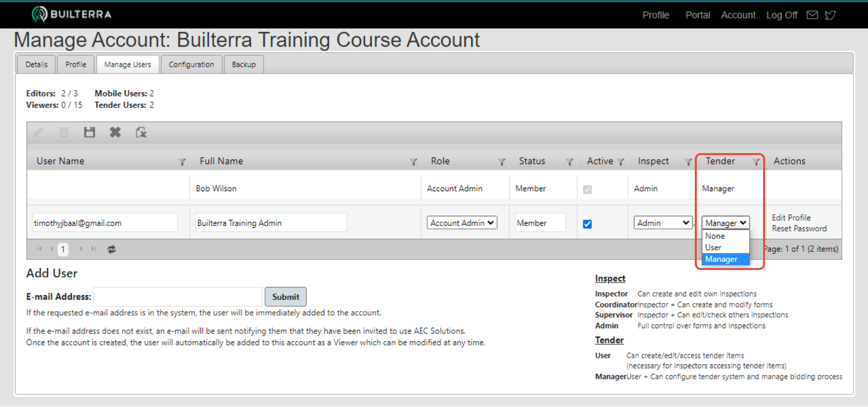Switch to the Profile tab
Screen dimensions: 868x407
[x=76, y=65]
